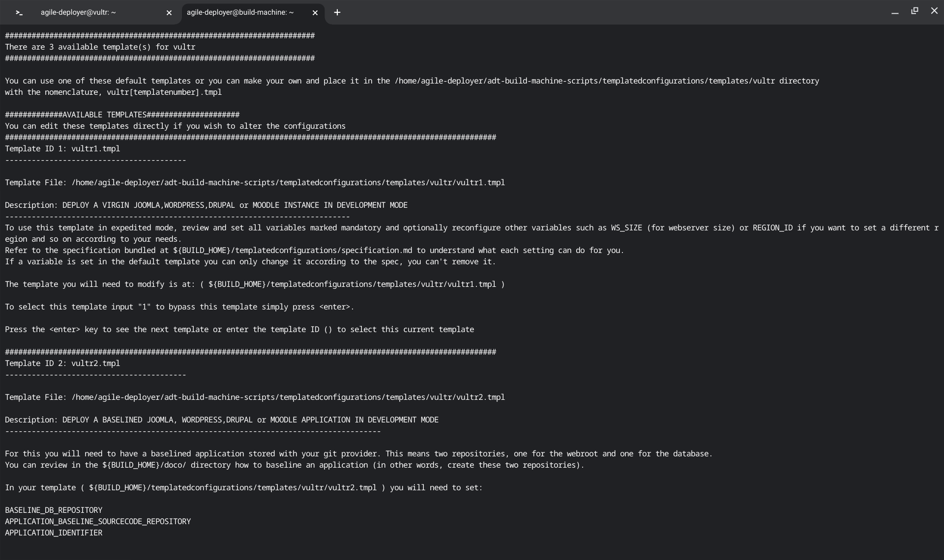Open a new terminal tab
The image size is (944, 560).
point(337,13)
